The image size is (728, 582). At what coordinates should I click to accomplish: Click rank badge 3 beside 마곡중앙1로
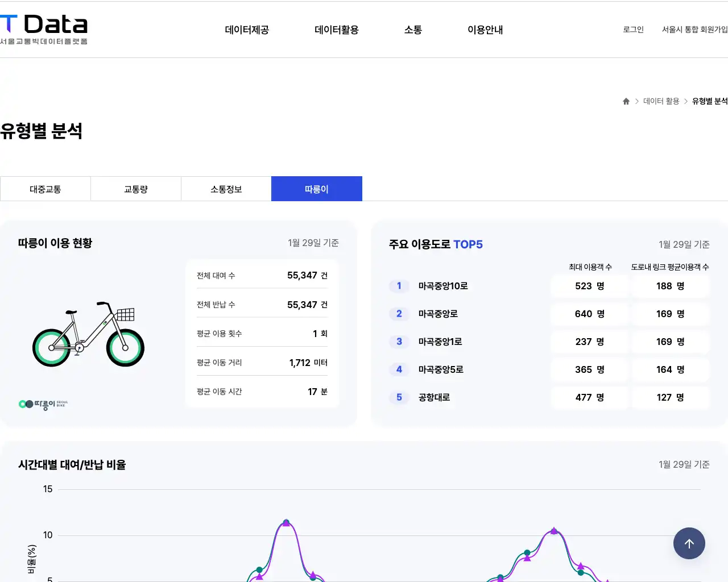click(399, 342)
